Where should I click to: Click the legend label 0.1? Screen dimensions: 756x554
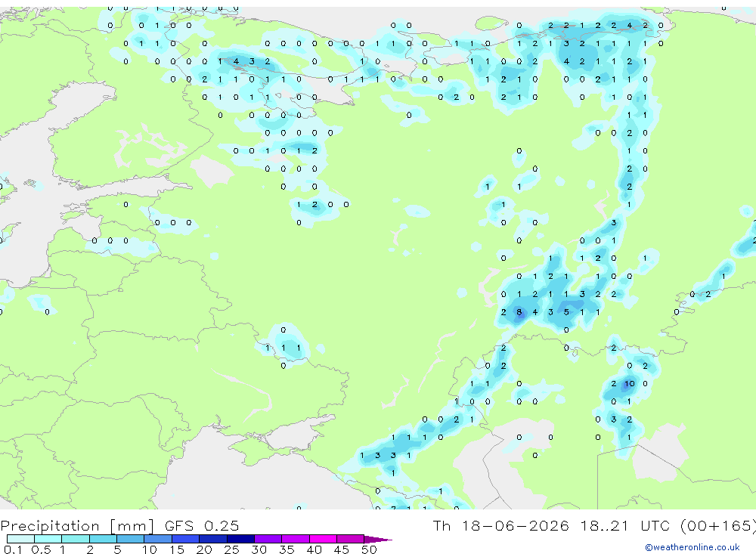[x=13, y=549]
